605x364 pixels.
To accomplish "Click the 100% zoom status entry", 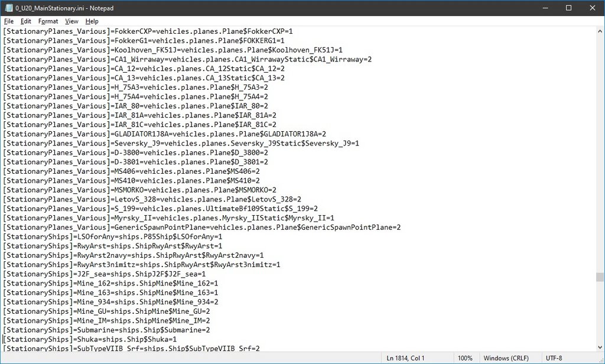I will [465, 358].
